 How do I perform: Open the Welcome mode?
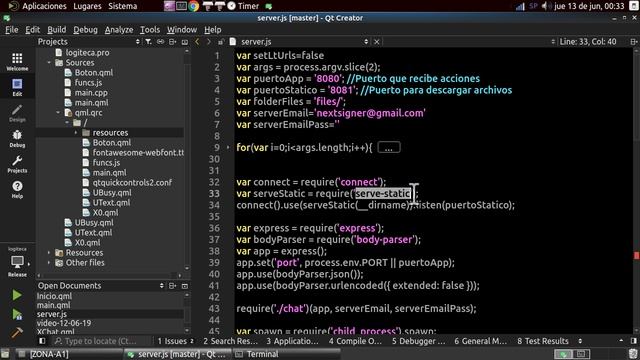pyautogui.click(x=17, y=62)
